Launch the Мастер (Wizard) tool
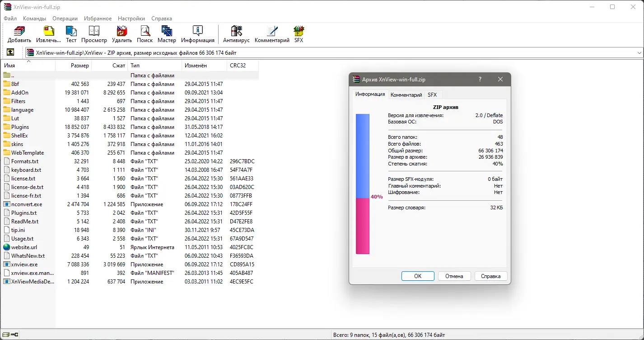The height and width of the screenshot is (340, 644). click(x=167, y=31)
